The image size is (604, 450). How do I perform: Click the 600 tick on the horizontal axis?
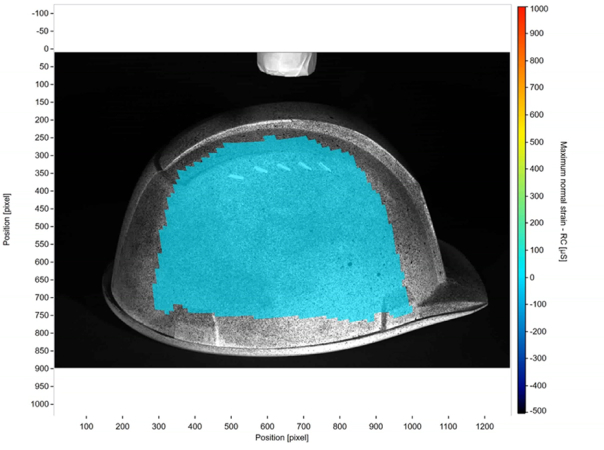pos(267,426)
